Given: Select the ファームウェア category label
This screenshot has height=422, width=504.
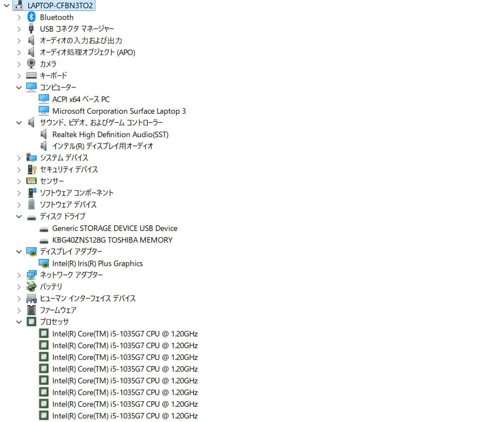Looking at the screenshot, I should [x=58, y=310].
